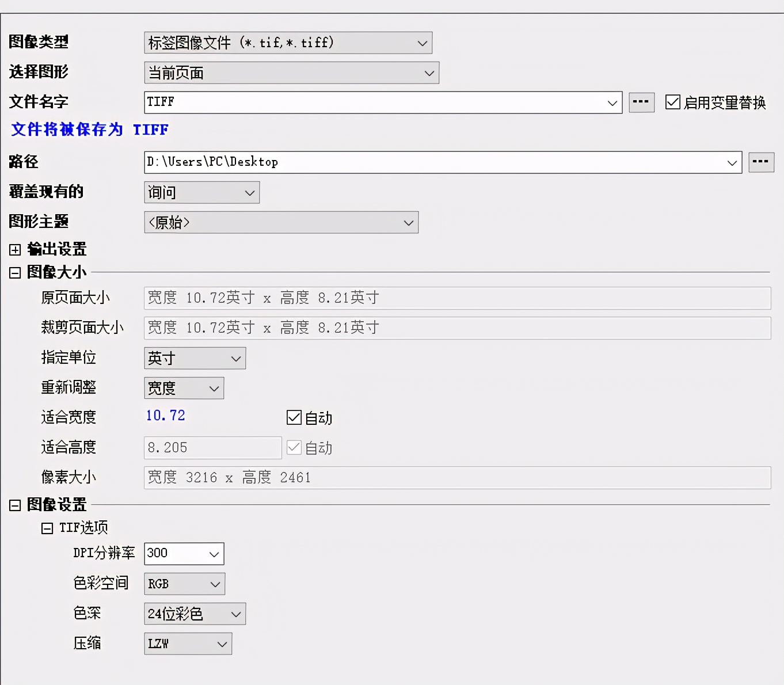784x685 pixels.
Task: Open the 图形主题 dropdown showing <原始>
Action: [x=281, y=222]
